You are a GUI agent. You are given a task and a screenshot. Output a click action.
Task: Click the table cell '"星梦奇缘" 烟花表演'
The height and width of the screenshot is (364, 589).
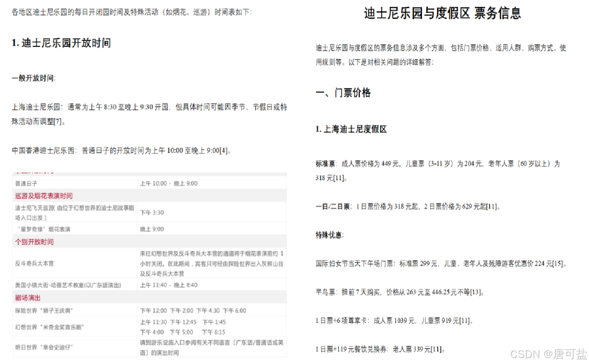[x=43, y=229]
